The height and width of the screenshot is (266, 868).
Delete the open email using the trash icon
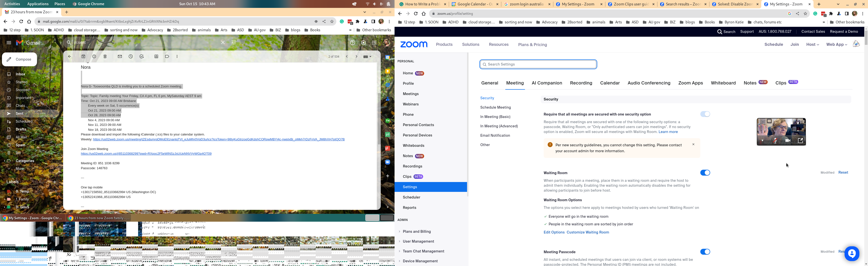pyautogui.click(x=106, y=57)
